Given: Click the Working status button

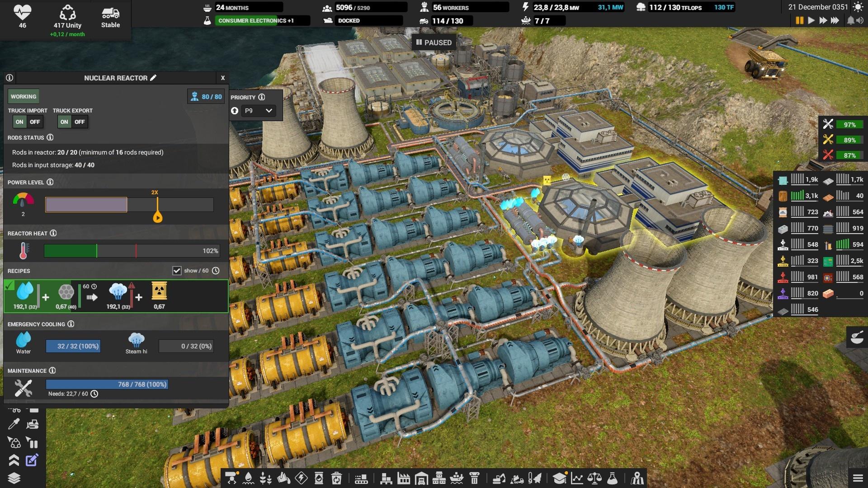Looking at the screenshot, I should [x=24, y=96].
